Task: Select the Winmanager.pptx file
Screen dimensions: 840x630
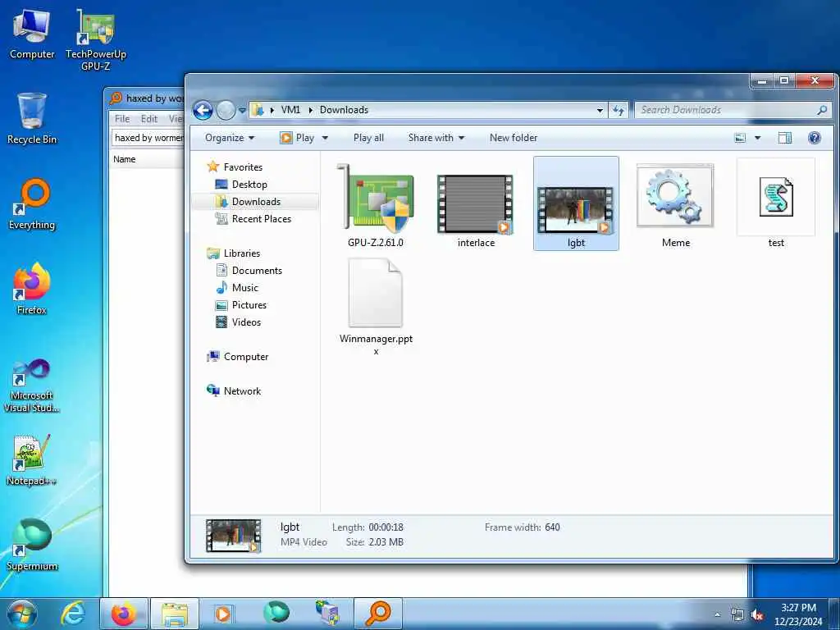Action: [376, 307]
